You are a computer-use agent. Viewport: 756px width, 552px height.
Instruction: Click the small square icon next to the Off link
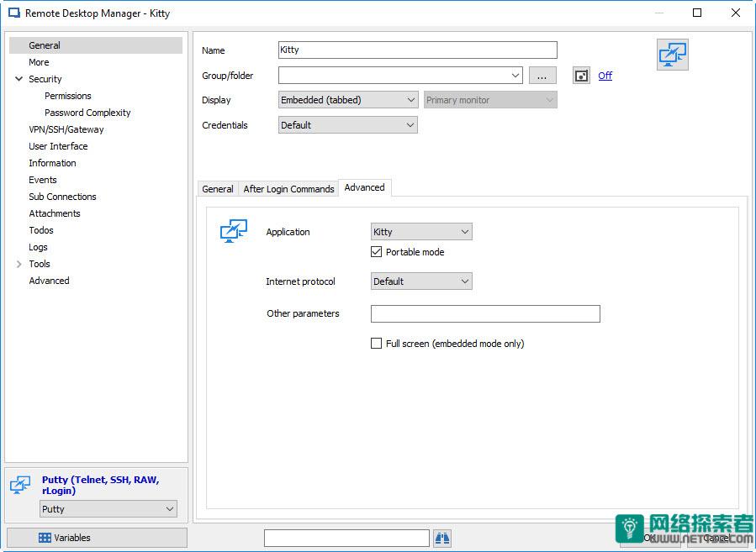point(581,76)
